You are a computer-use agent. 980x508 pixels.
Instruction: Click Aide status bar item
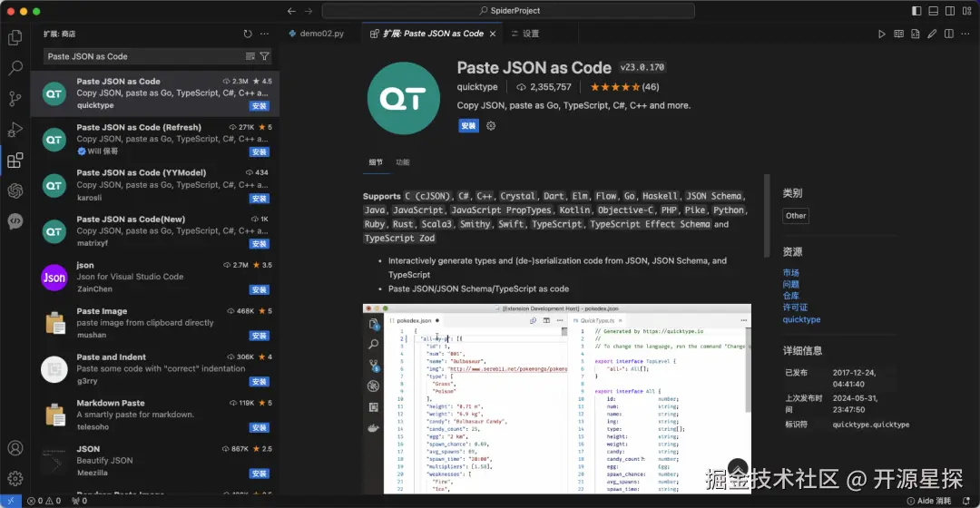(x=929, y=501)
